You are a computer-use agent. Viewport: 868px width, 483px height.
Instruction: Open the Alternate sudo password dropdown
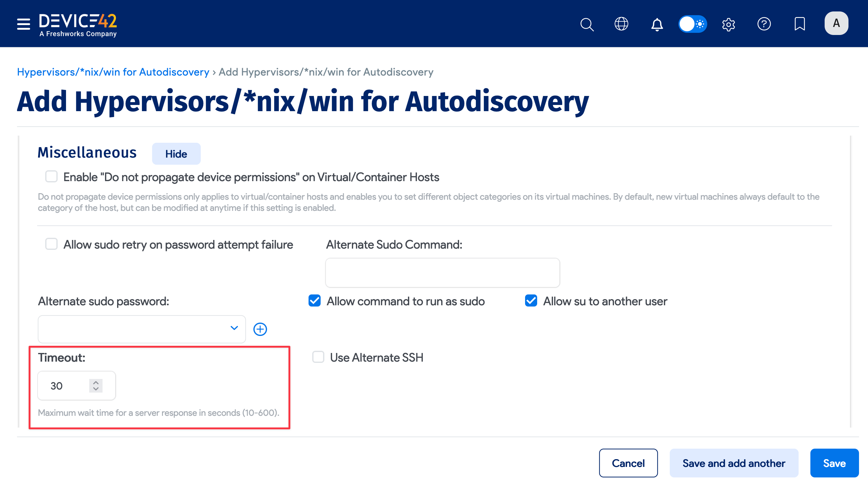coord(142,329)
